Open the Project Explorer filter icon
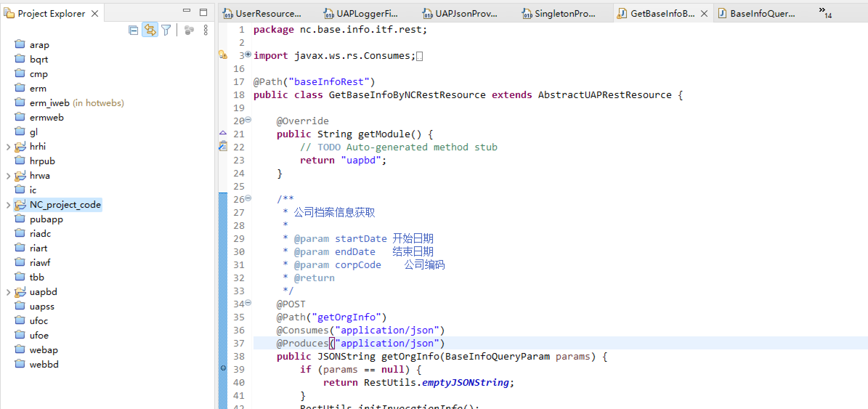This screenshot has height=409, width=868. 166,30
